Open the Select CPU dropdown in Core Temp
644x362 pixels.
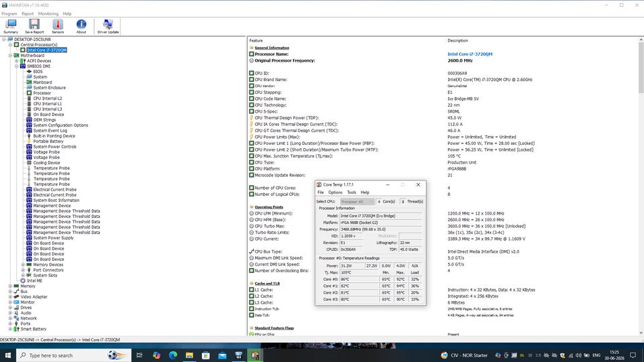tap(357, 202)
